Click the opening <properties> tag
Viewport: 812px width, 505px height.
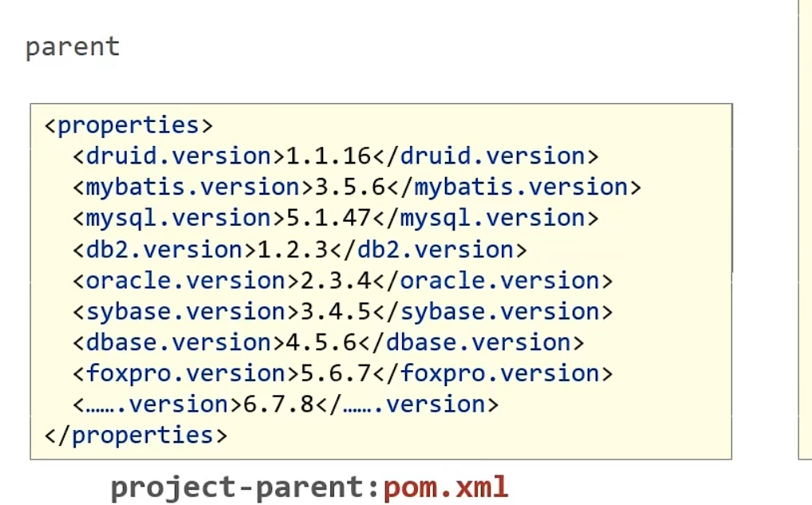click(x=128, y=125)
